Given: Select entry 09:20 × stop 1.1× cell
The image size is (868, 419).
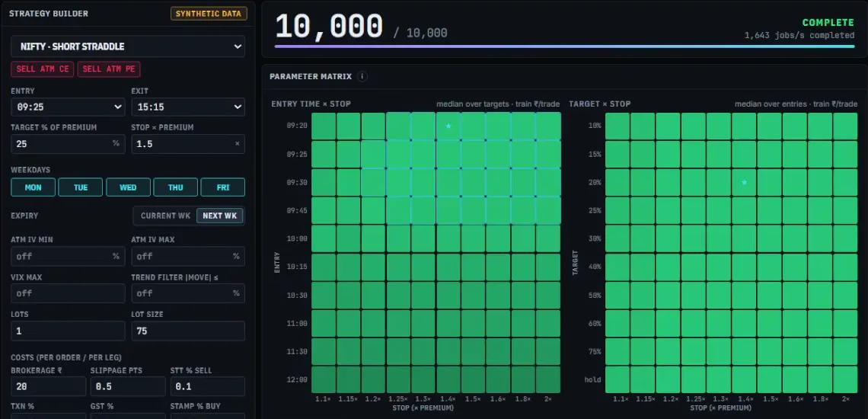Looking at the screenshot, I should (x=324, y=126).
